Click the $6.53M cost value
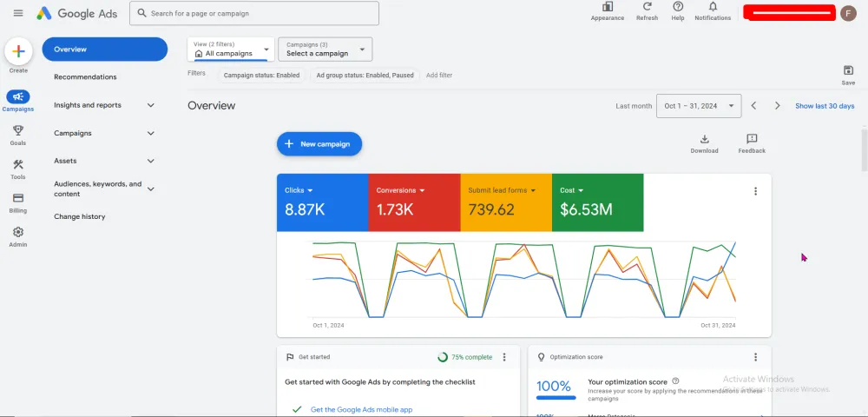Viewport: 868px width, 417px height. pyautogui.click(x=586, y=210)
